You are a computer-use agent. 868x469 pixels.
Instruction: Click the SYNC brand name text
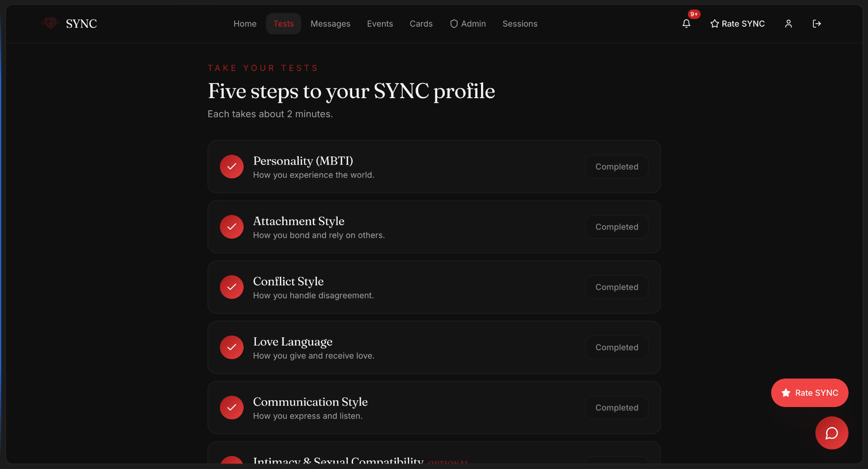click(81, 24)
